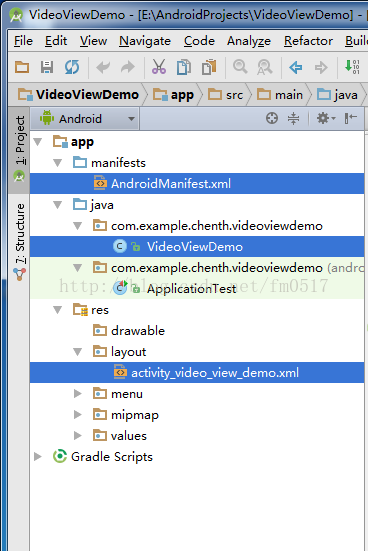Screen dimensions: 368x551
Task: Click the Hide panel icon
Action: [x=350, y=118]
